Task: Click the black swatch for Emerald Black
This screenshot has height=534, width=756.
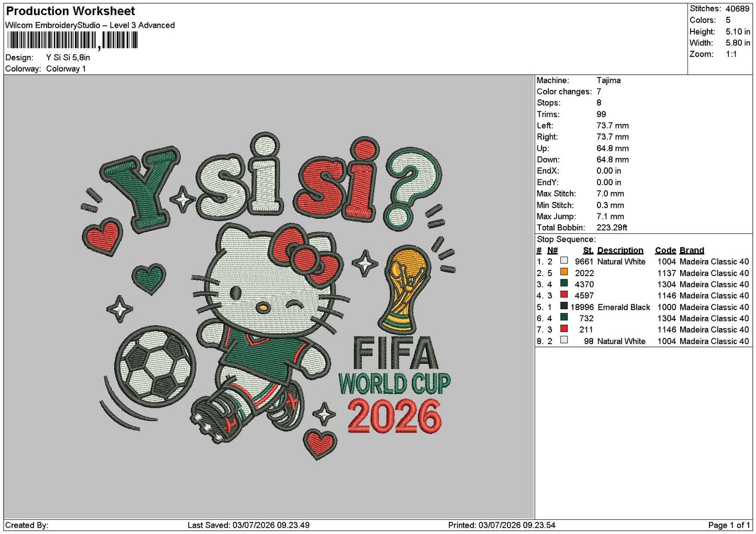Action: coord(564,306)
